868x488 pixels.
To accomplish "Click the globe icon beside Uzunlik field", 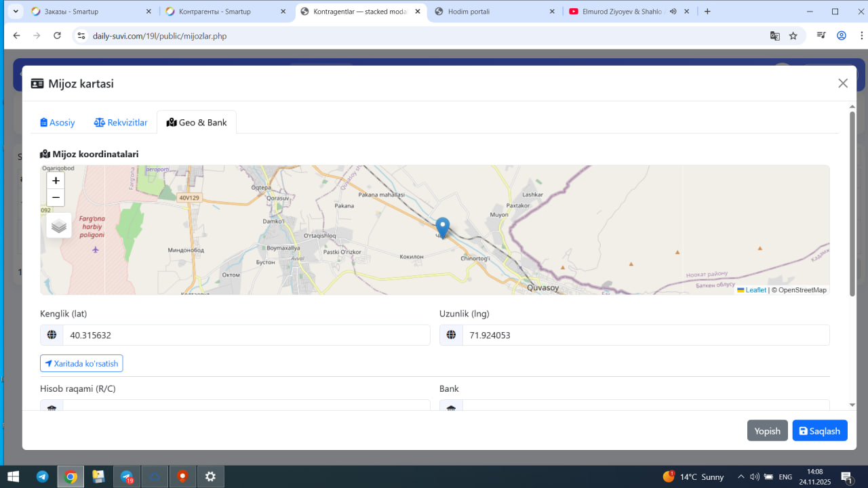I will click(x=451, y=335).
